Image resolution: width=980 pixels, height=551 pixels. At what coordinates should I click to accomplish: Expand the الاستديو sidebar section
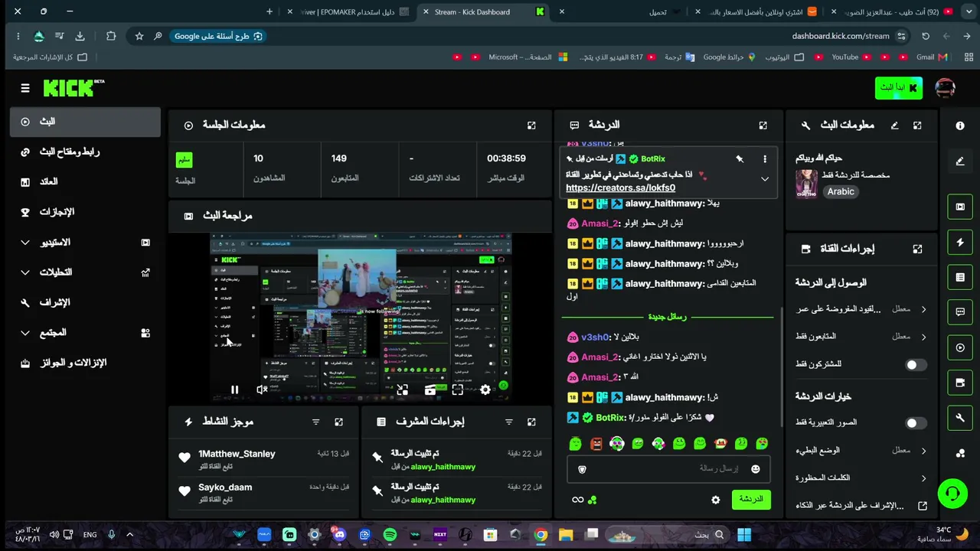pyautogui.click(x=85, y=243)
